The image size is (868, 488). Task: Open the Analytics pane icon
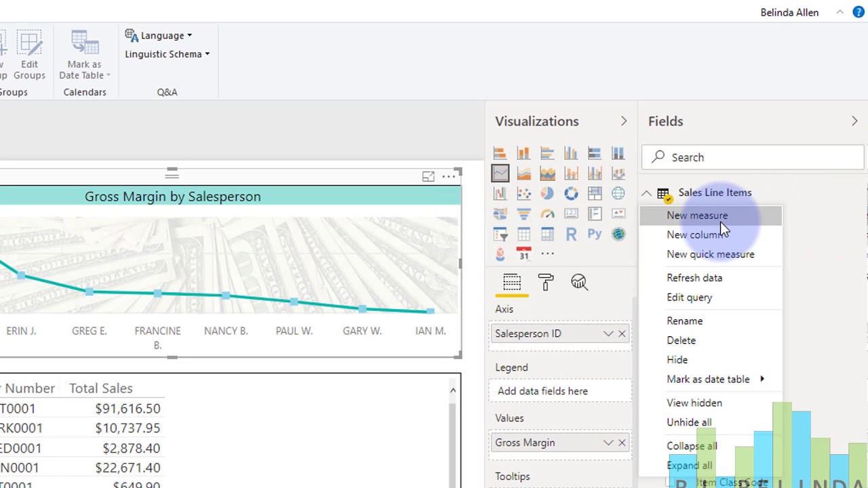click(x=578, y=282)
